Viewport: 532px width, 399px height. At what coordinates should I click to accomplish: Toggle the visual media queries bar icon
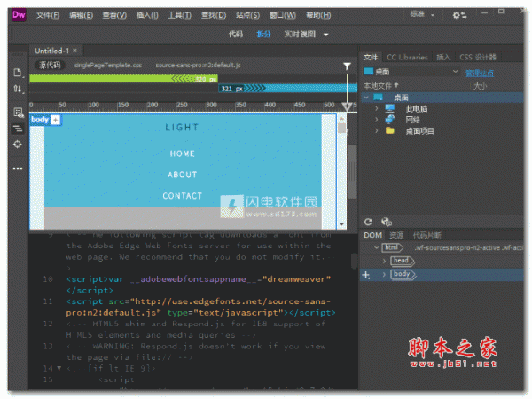18,128
